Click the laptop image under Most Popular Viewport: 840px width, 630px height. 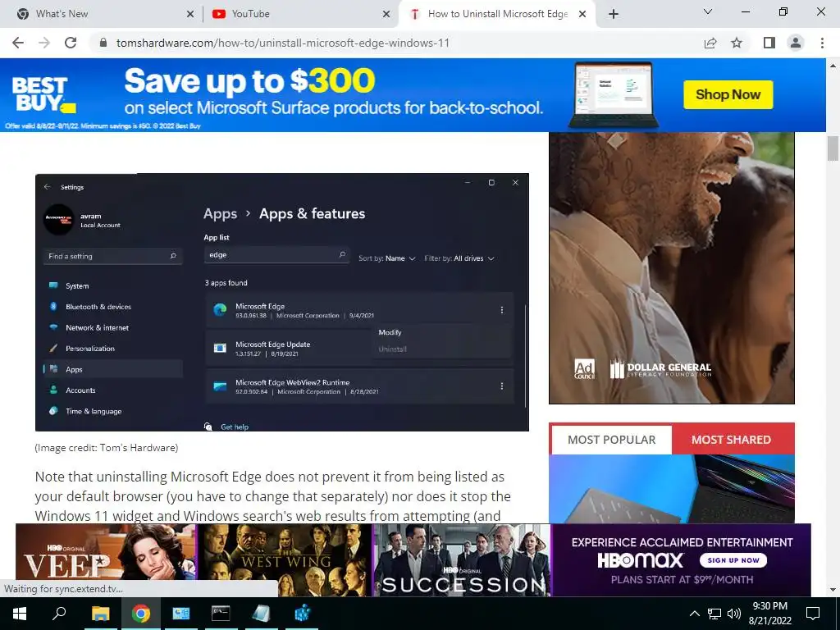pyautogui.click(x=672, y=489)
